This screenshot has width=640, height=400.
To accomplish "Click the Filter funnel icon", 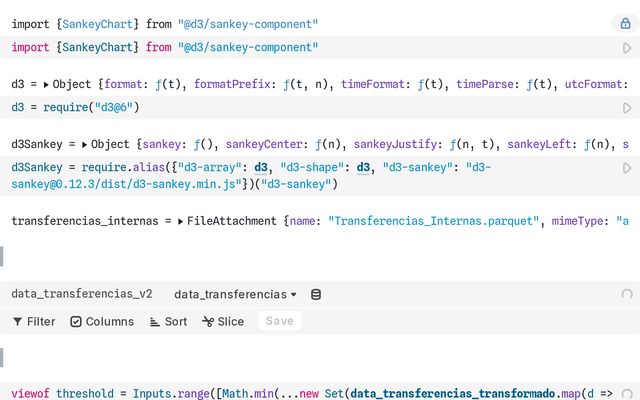I will tap(17, 322).
